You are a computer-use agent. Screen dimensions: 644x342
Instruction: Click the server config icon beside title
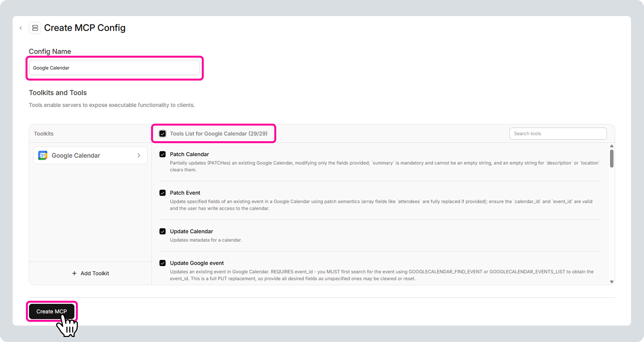[x=35, y=28]
